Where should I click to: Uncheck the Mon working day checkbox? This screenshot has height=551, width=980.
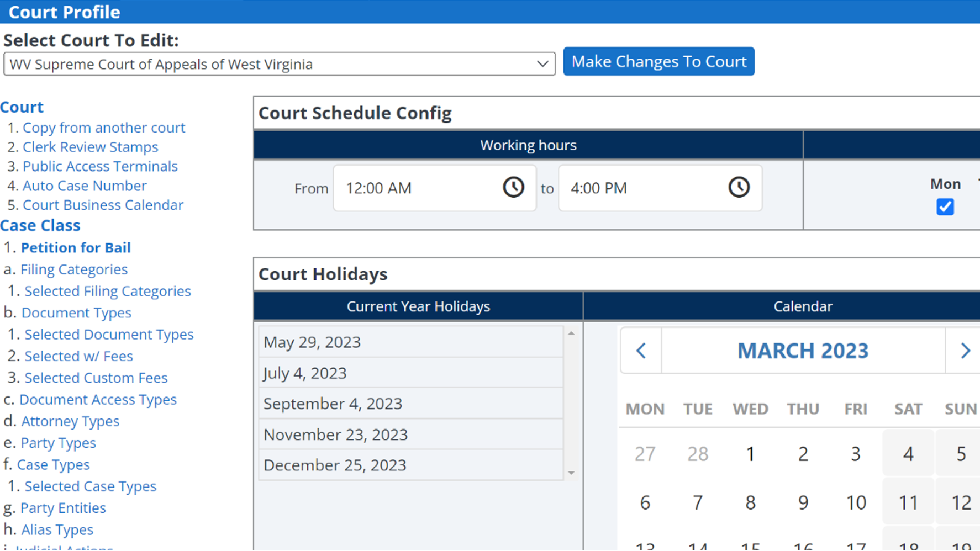pyautogui.click(x=945, y=207)
